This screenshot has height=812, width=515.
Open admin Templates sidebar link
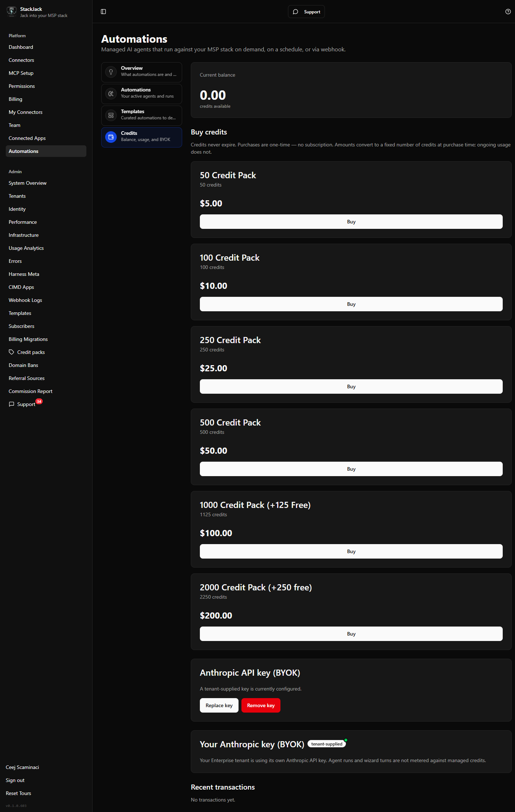tap(46, 313)
